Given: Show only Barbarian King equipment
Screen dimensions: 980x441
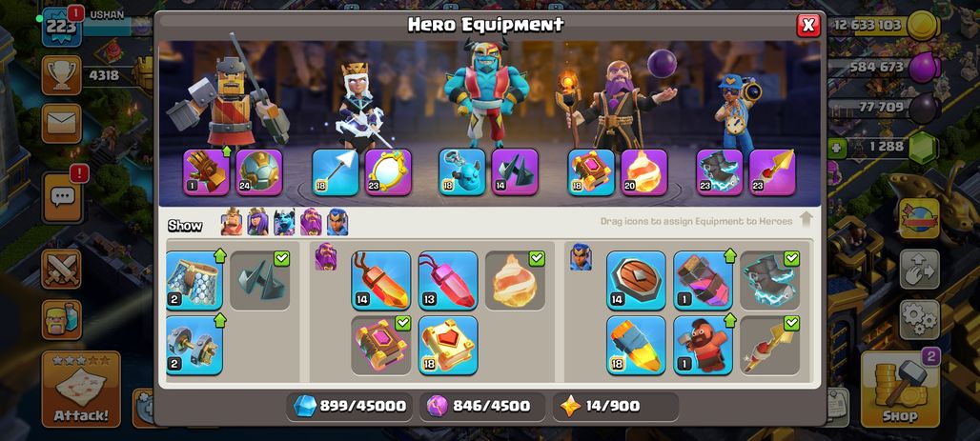Looking at the screenshot, I should [x=232, y=222].
